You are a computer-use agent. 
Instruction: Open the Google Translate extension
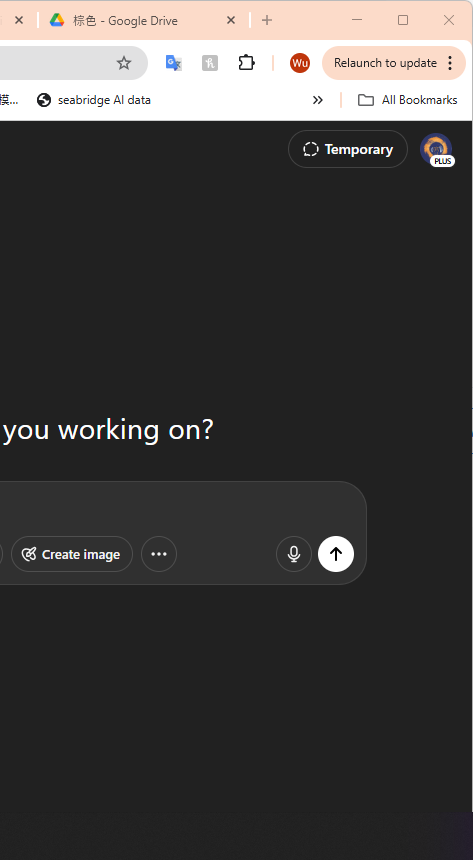click(174, 63)
